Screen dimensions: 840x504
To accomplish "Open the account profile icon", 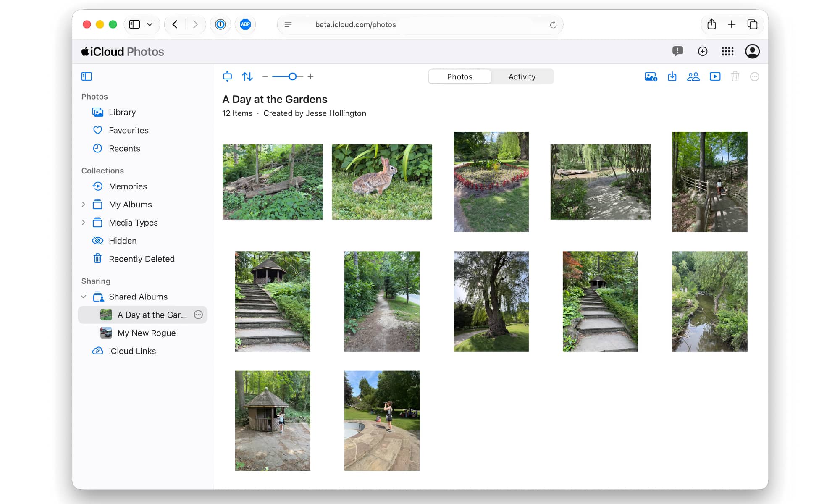I will pyautogui.click(x=752, y=51).
